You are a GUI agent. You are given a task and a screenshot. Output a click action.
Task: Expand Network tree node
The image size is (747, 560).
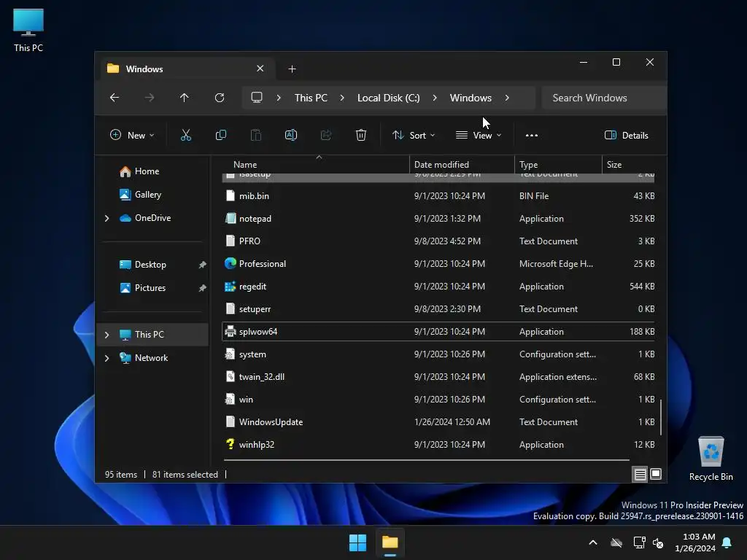(x=107, y=358)
